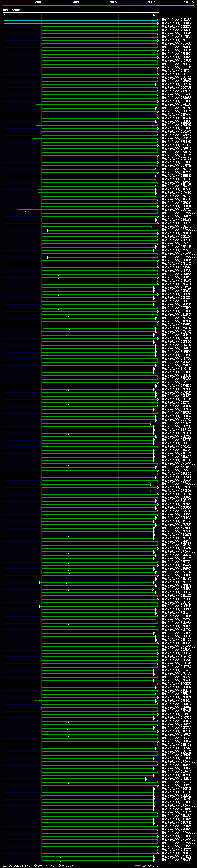The height and width of the screenshot is (868, 197).
Task: Click hit label UniRef100_Q38X05
Action: (x=177, y=399)
